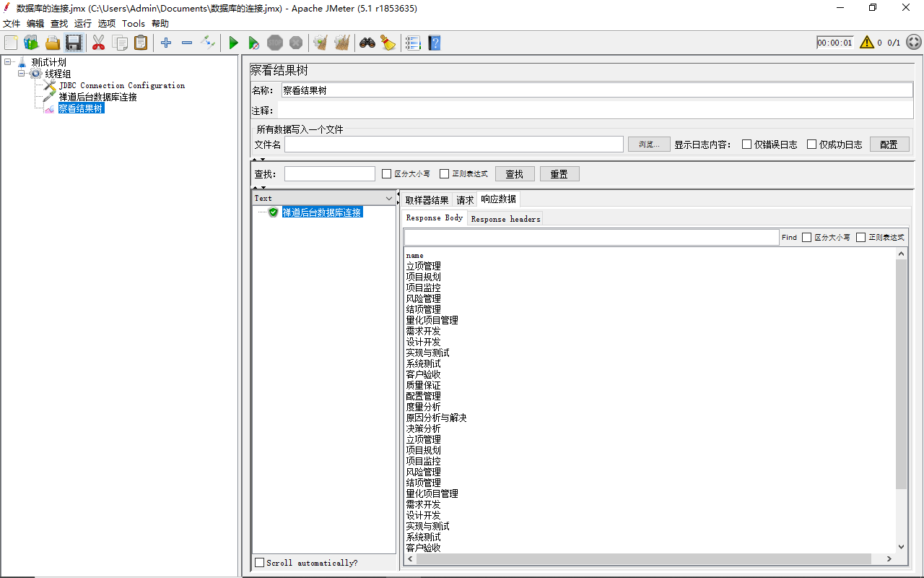This screenshot has width=924, height=578.
Task: Click the Cut scissors icon
Action: click(x=98, y=43)
